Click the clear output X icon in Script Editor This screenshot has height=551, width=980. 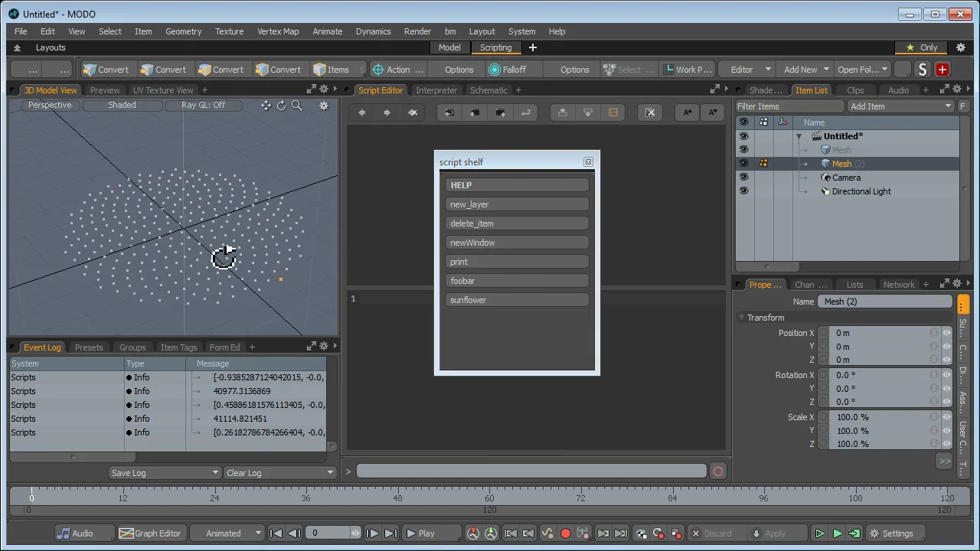651,112
